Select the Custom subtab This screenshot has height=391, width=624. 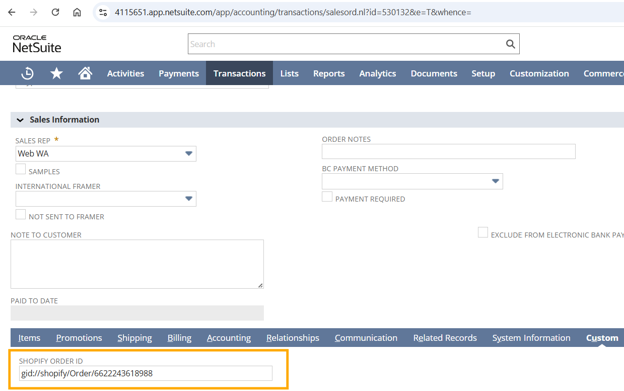pyautogui.click(x=602, y=338)
